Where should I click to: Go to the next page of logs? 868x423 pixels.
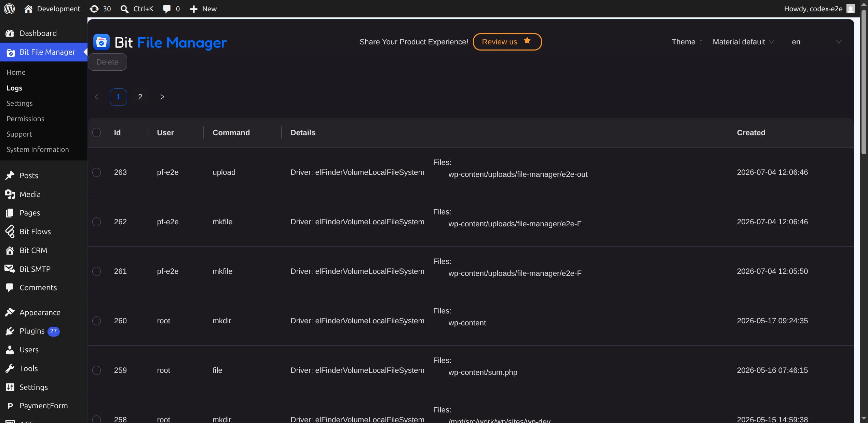[x=162, y=97]
